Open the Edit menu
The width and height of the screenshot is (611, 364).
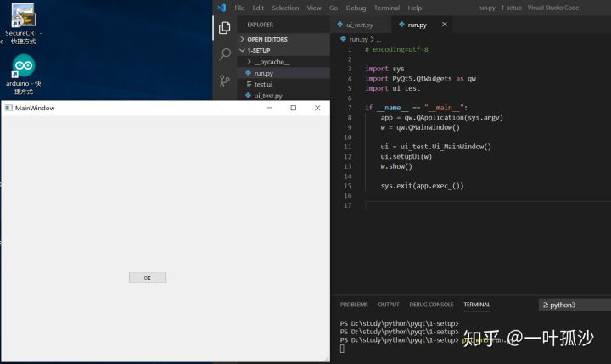tap(258, 8)
